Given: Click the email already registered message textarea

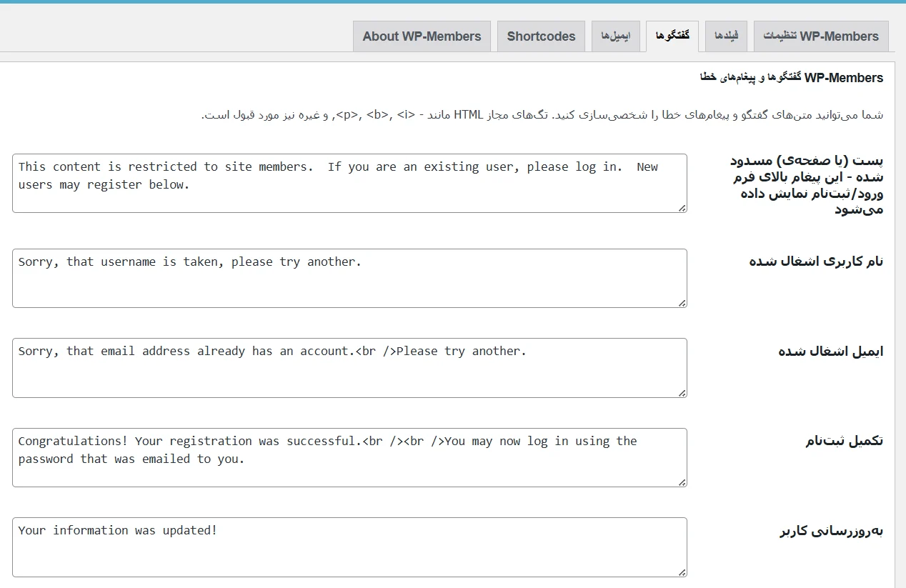Looking at the screenshot, I should [349, 367].
